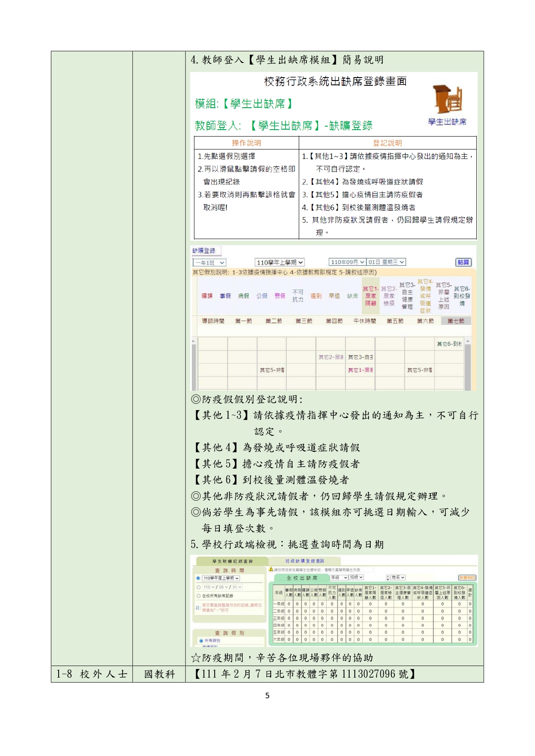This screenshot has height=756, width=535.
Task: Choose the 早退 attendance type
Action: tap(334, 296)
